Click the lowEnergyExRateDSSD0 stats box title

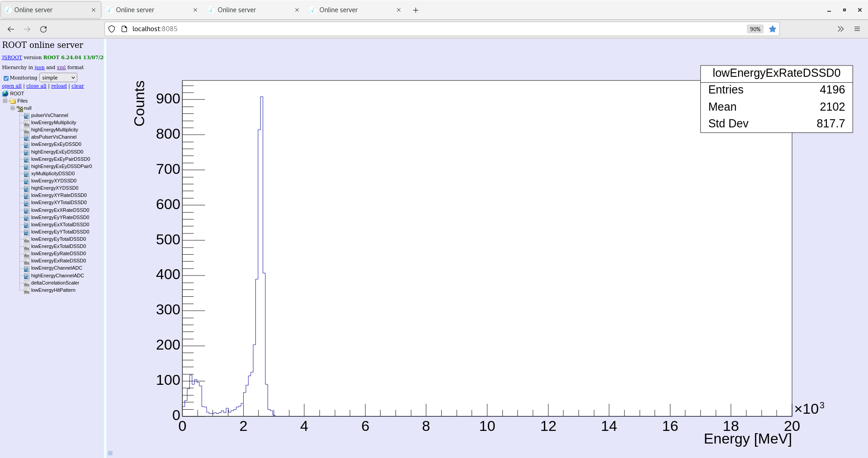click(776, 73)
